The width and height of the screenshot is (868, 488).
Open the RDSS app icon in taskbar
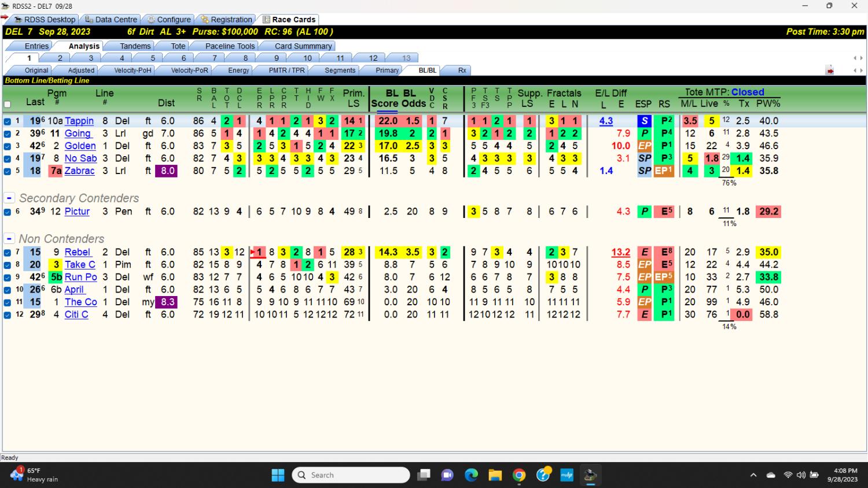point(590,475)
